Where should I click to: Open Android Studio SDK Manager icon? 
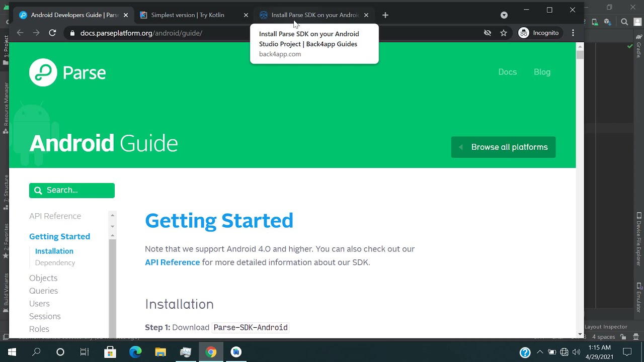pyautogui.click(x=607, y=22)
